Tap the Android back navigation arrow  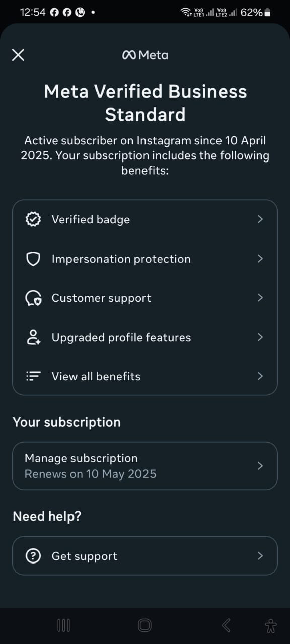[x=226, y=625]
